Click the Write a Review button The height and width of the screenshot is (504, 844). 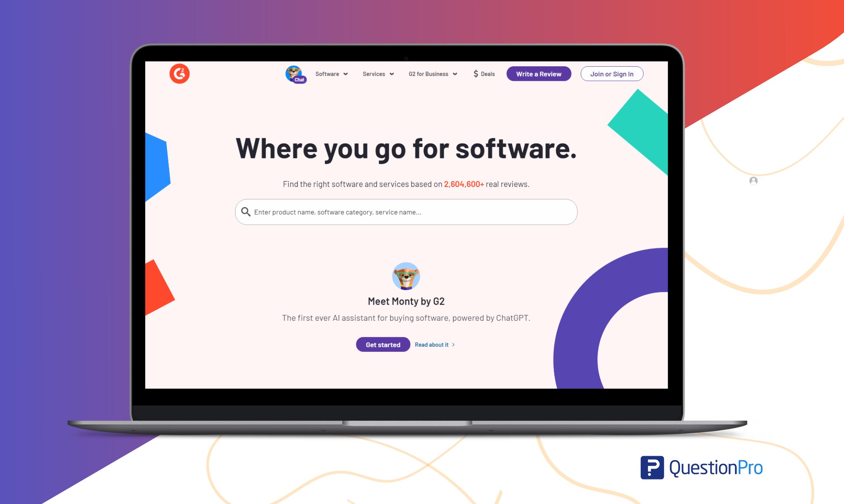539,74
